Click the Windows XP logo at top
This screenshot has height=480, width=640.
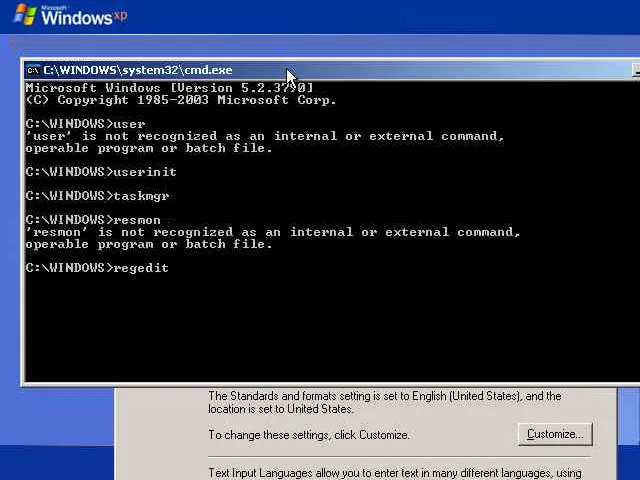click(x=70, y=15)
